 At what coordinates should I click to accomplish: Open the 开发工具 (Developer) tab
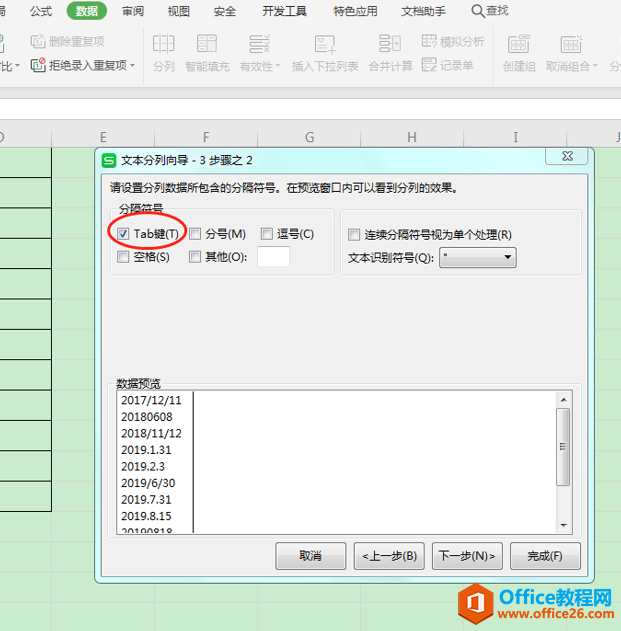click(x=284, y=11)
